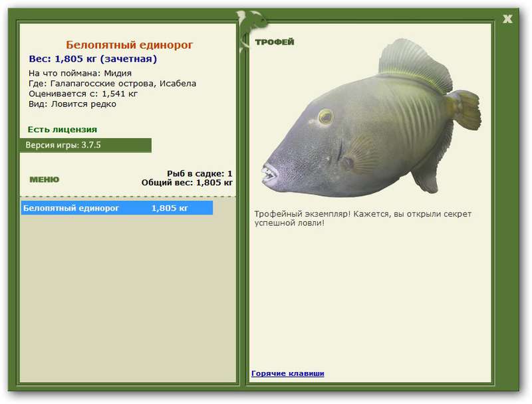
Task: Close the trophy window with the X
Action: pos(507,19)
